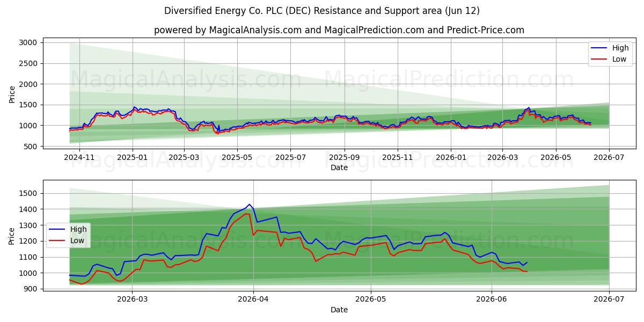Click the top chart '2026-05' x-axis tick

coord(555,158)
